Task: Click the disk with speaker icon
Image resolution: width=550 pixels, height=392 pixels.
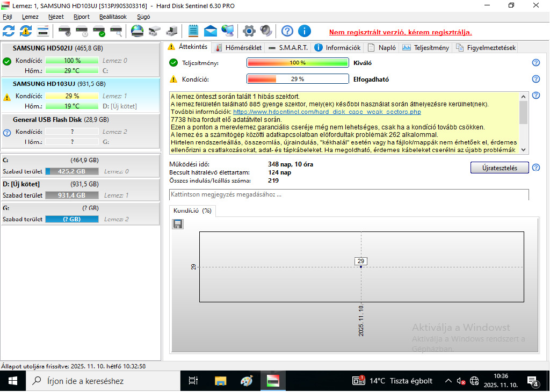Action: (64, 31)
